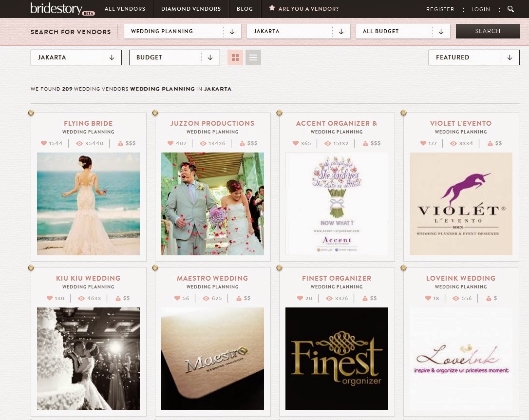This screenshot has width=529, height=420.
Task: Open the Featured sort dropdown
Action: point(474,57)
